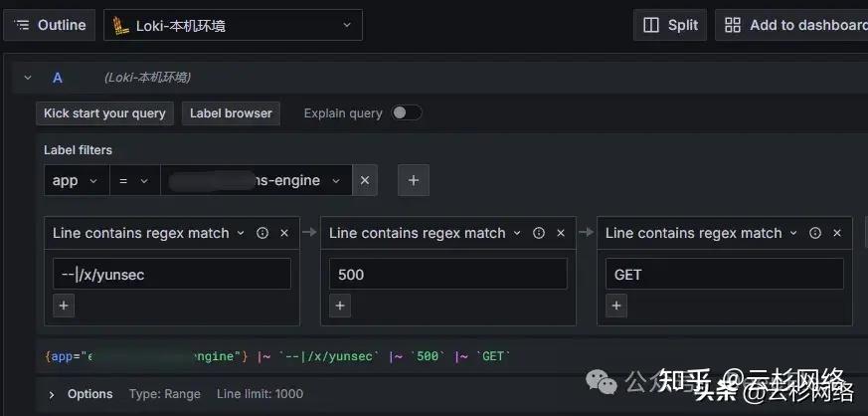The width and height of the screenshot is (868, 416).
Task: Remove the app label filter
Action: click(x=365, y=180)
